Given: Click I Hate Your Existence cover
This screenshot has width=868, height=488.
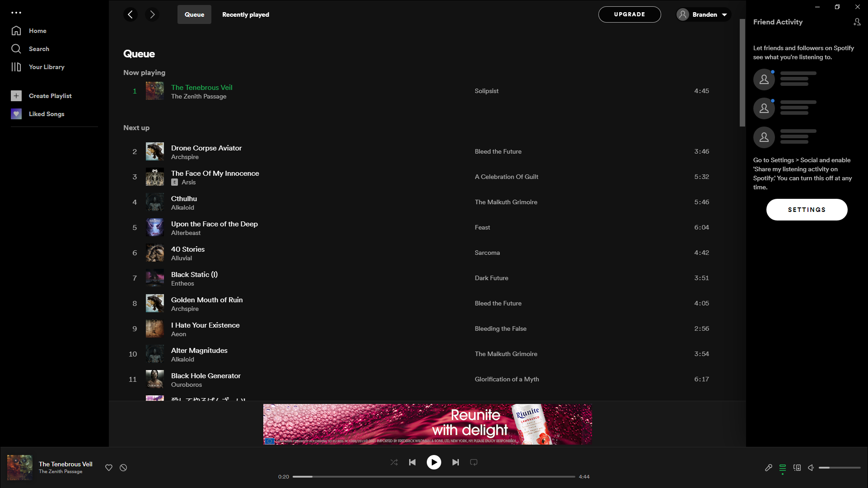Looking at the screenshot, I should pos(155,328).
